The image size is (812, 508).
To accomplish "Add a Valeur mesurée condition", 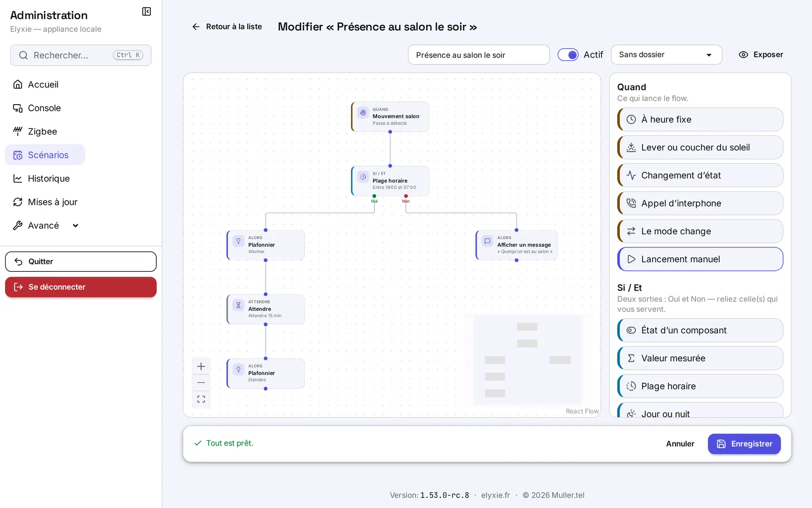I will (700, 358).
